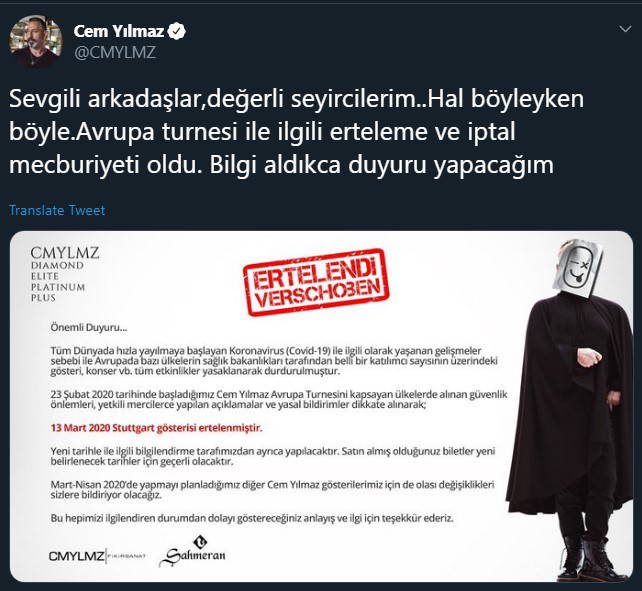Click the closing thank-you line teşekkür ederiz
The height and width of the screenshot is (591, 642).
(x=252, y=518)
